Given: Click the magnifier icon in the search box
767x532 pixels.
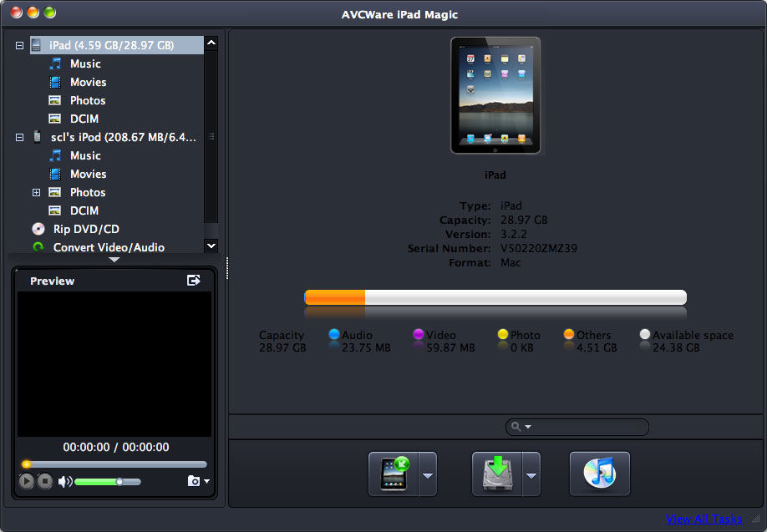Looking at the screenshot, I should coord(516,427).
